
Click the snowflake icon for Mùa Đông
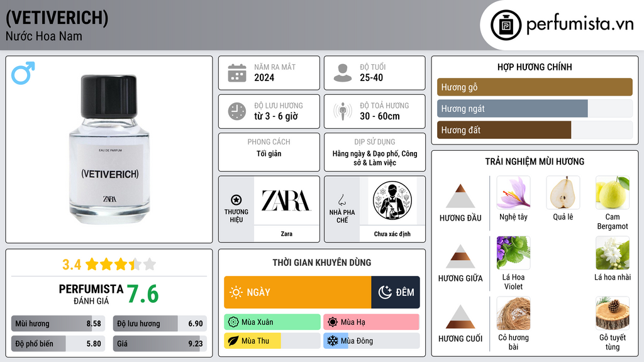pyautogui.click(x=332, y=341)
